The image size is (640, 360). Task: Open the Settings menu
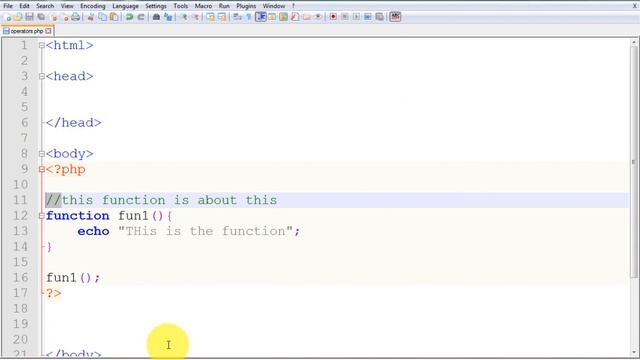click(x=156, y=6)
